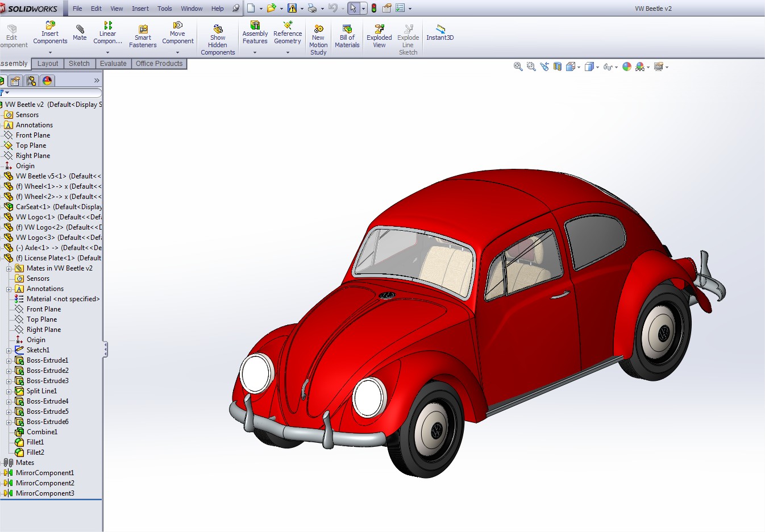Click the File Properties icon in top toolbar
The height and width of the screenshot is (532, 765).
387,8
